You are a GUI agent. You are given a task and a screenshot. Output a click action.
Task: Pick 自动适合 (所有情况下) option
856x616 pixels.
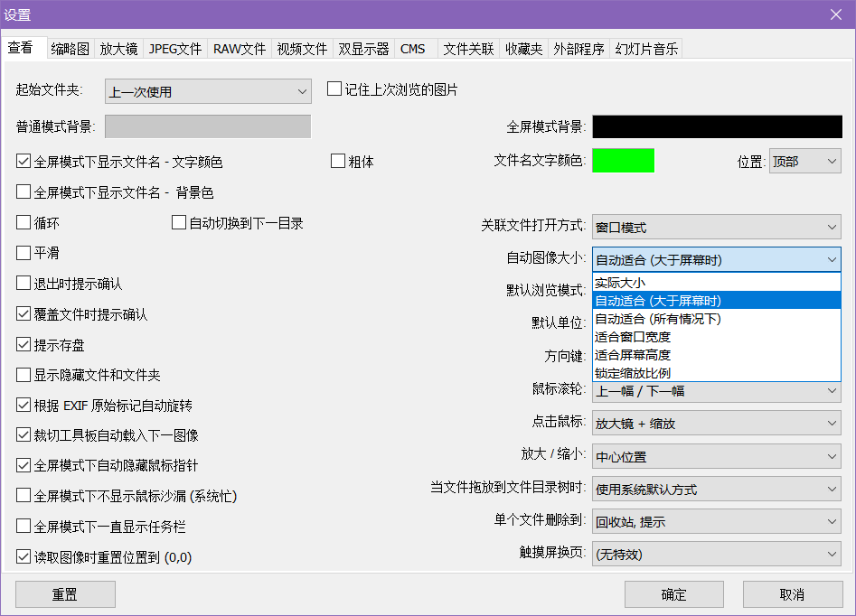(x=716, y=319)
